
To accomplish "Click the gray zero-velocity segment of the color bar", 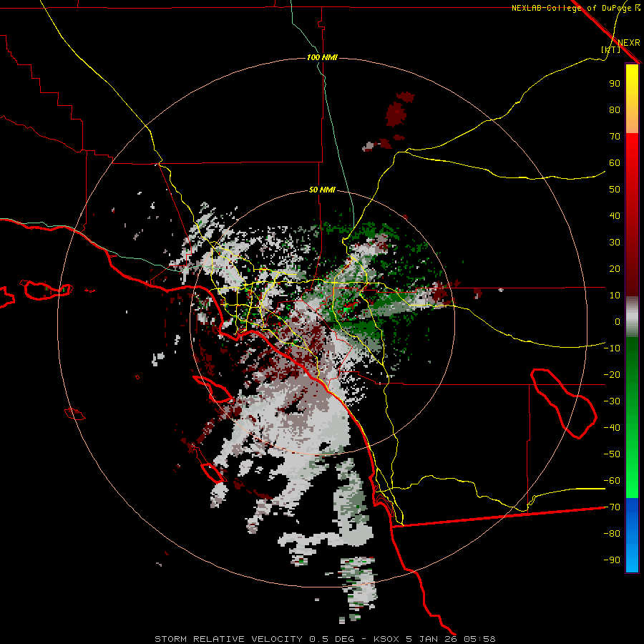I will click(x=632, y=317).
